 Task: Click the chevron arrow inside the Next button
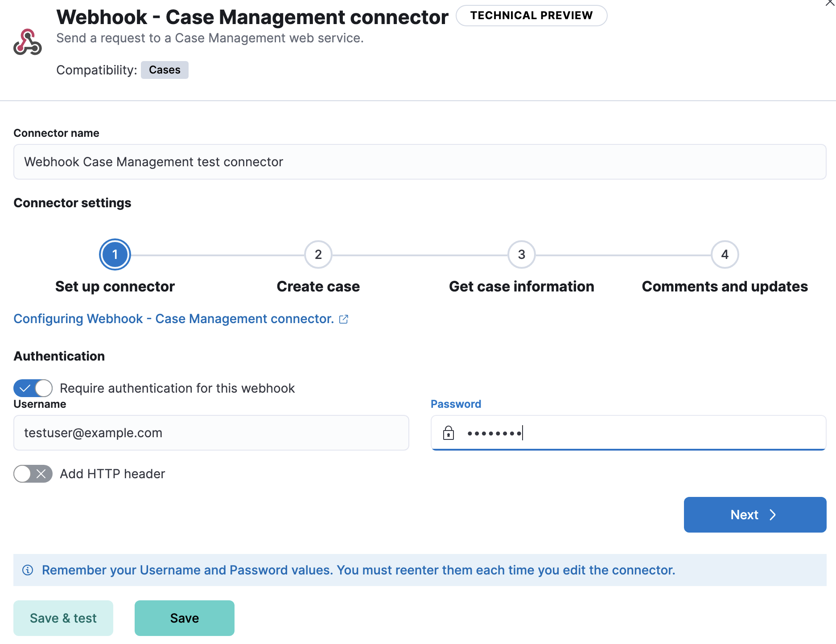(773, 515)
